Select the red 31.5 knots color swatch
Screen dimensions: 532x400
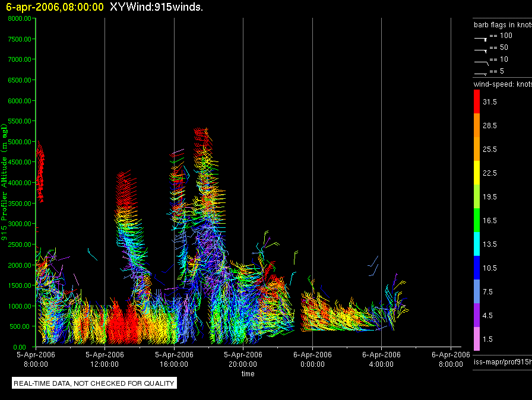click(x=476, y=102)
